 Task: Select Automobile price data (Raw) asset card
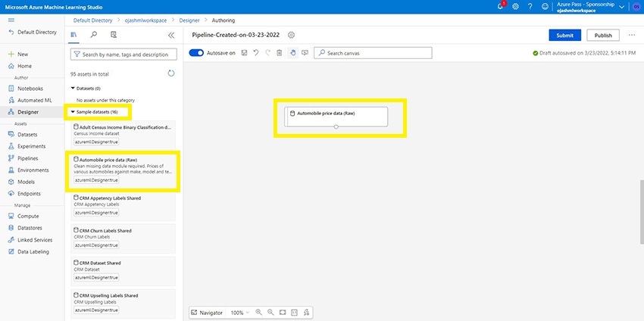(123, 170)
